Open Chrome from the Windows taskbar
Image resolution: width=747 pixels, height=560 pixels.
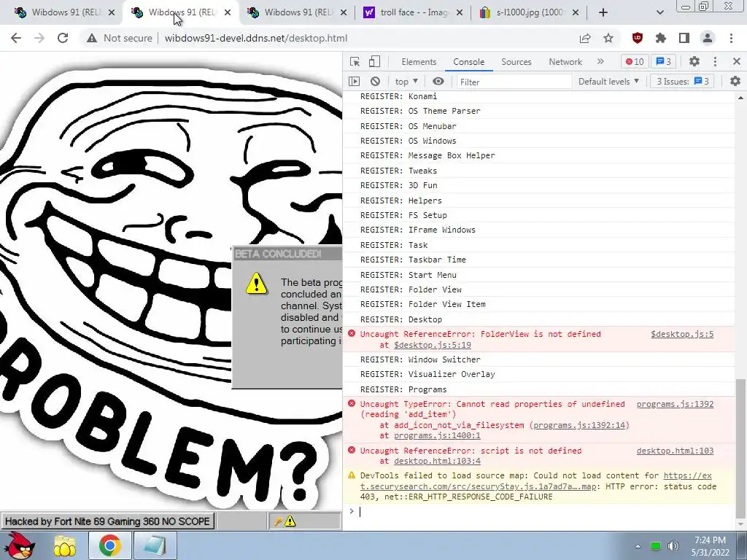pyautogui.click(x=109, y=545)
